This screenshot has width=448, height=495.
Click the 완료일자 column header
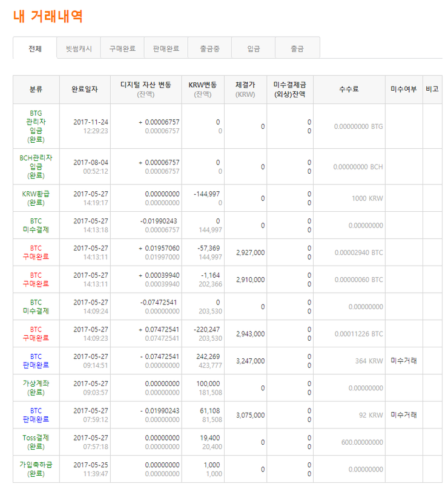(85, 90)
